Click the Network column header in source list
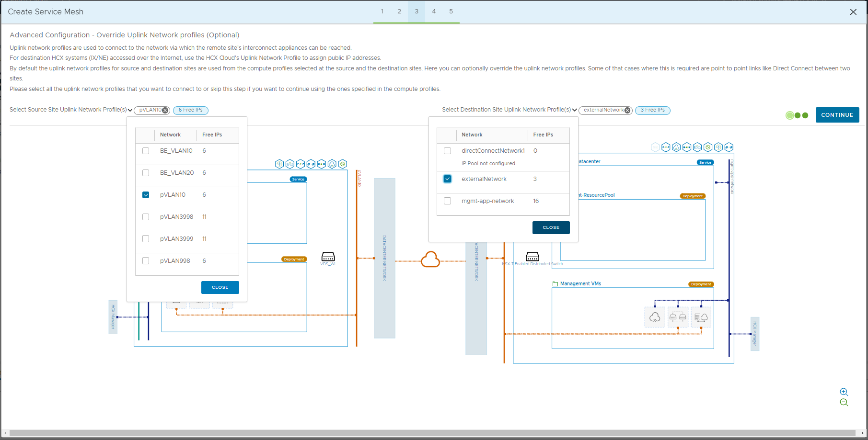This screenshot has height=440, width=868. coord(170,135)
